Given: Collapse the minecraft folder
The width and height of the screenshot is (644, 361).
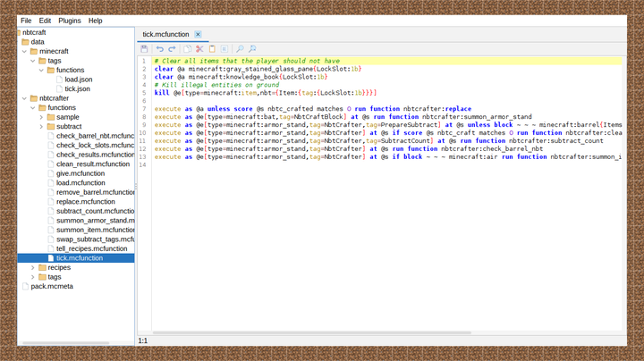Looking at the screenshot, I should [24, 51].
